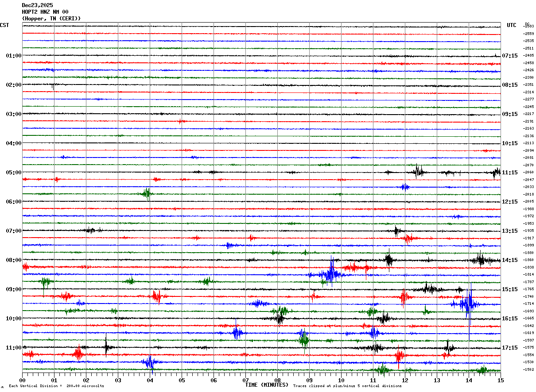Click the 14:15 UTC time label

[510, 260]
